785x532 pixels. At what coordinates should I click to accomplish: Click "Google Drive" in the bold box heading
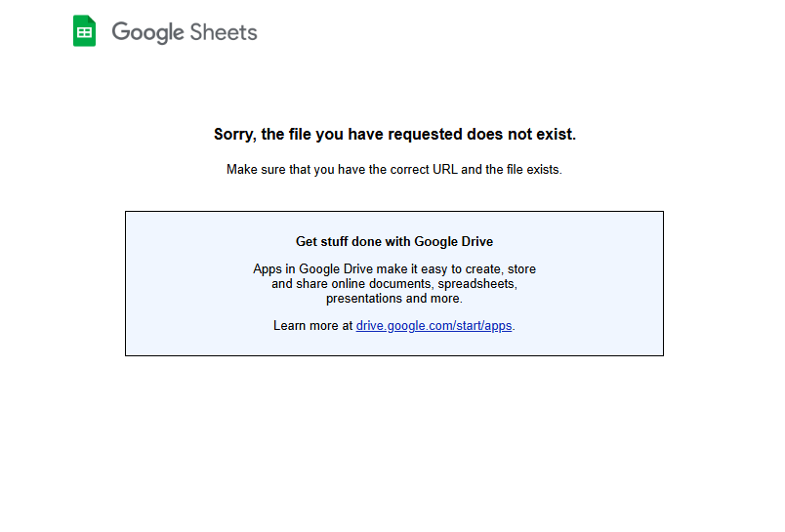pyautogui.click(x=454, y=242)
